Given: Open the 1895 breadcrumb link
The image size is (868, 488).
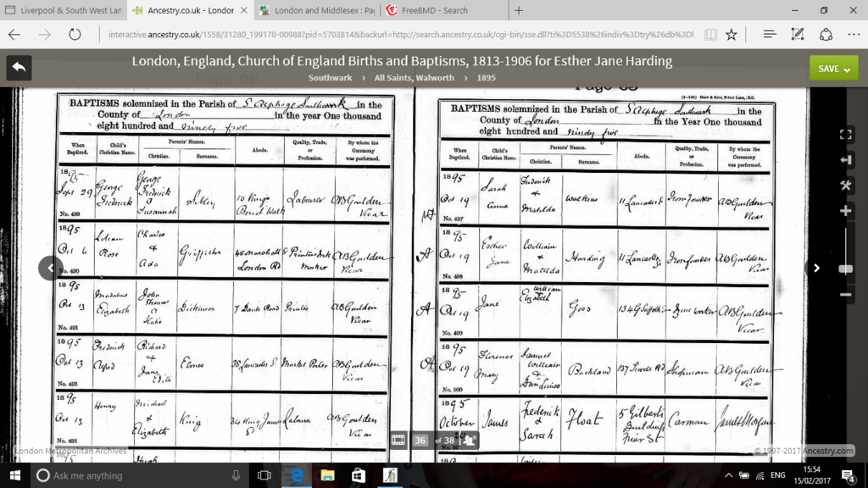Looking at the screenshot, I should pos(486,78).
